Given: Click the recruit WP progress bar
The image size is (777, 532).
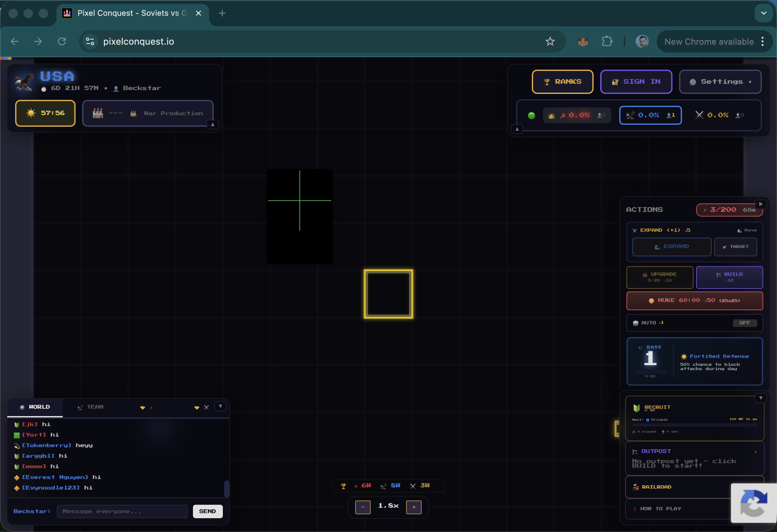Looking at the screenshot, I should [x=695, y=425].
